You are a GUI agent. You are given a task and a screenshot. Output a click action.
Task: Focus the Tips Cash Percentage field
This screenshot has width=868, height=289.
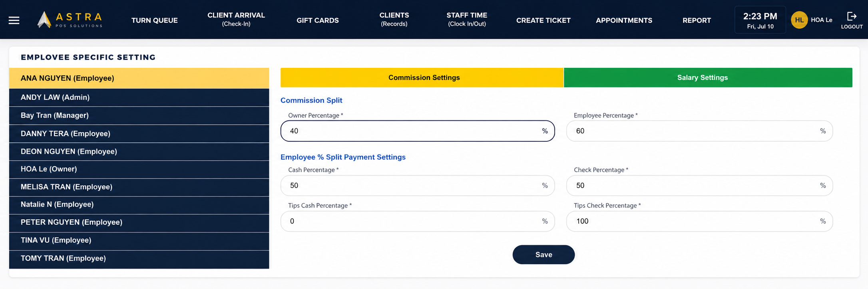418,221
